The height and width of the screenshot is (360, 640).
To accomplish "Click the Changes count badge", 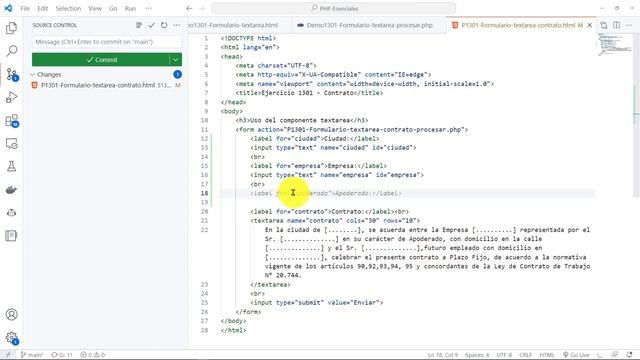I will click(177, 74).
